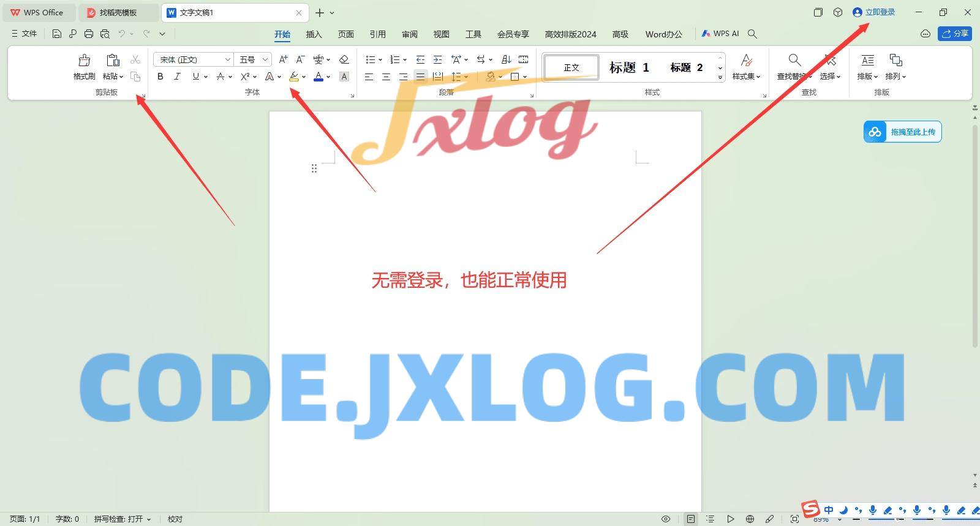Viewport: 980px width, 526px height.
Task: Open the 文件 menu
Action: [x=24, y=34]
